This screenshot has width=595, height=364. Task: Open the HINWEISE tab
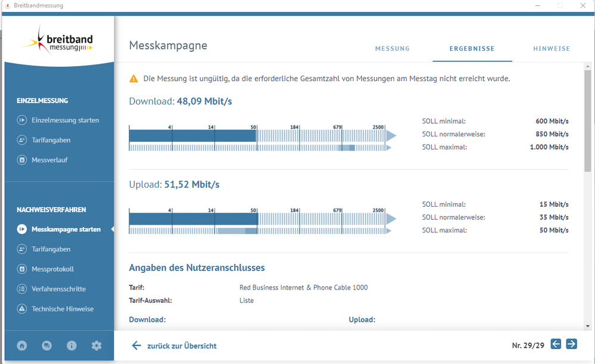click(552, 49)
